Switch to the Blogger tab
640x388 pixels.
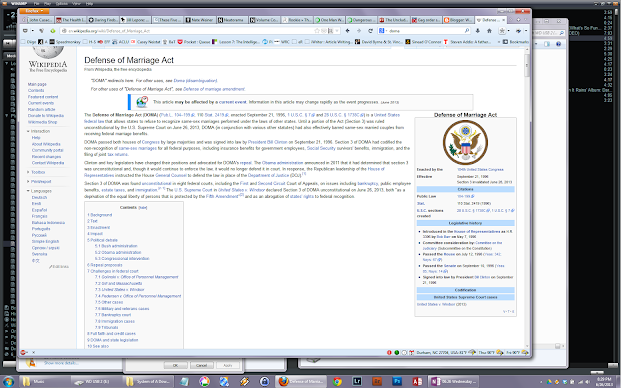(x=458, y=20)
